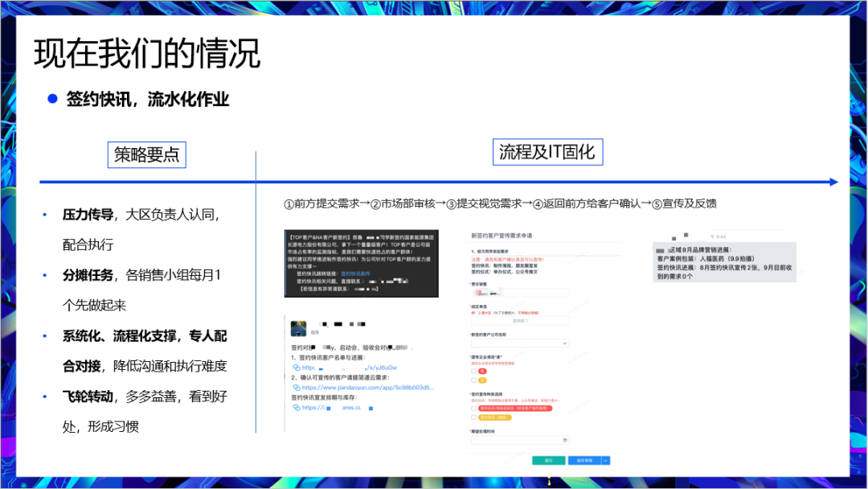Open the link under 签约快讯宣发排期与库存
868x489 pixels.
coord(338,408)
